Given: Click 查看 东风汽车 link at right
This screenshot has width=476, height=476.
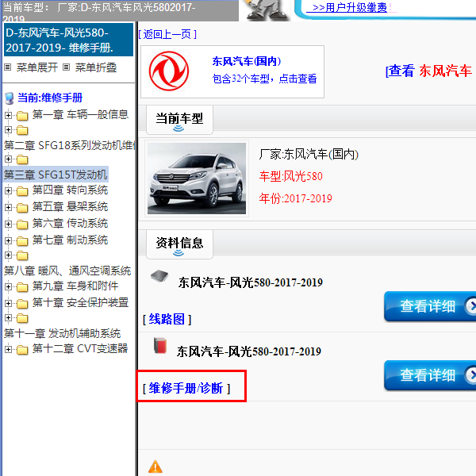Looking at the screenshot, I should tap(428, 71).
